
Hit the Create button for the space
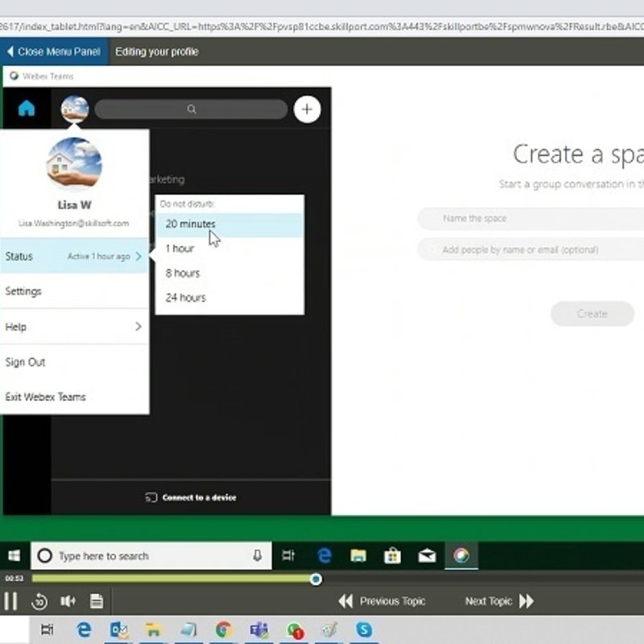click(x=592, y=314)
